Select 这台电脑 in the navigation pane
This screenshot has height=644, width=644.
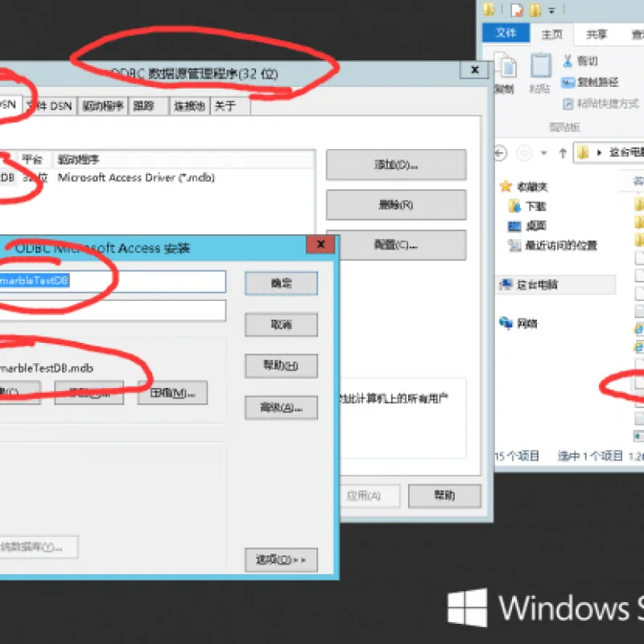click(x=537, y=285)
